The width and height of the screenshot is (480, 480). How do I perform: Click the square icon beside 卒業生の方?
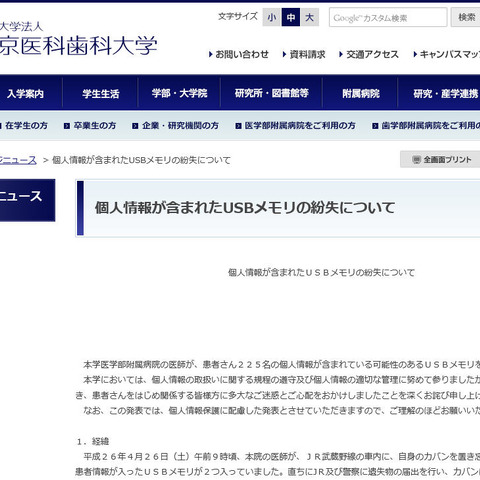[67, 126]
